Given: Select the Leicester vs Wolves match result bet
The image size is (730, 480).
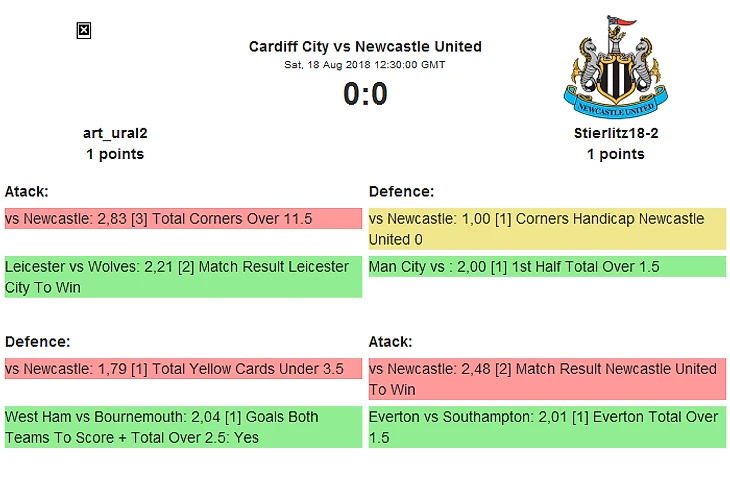Looking at the screenshot, I should coord(183,277).
